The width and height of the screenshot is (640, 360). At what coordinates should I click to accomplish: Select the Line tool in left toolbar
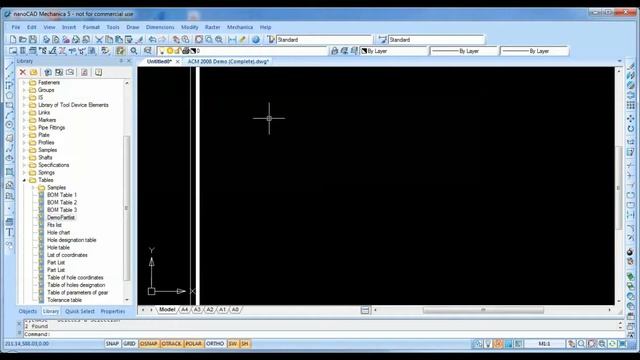tap(9, 66)
